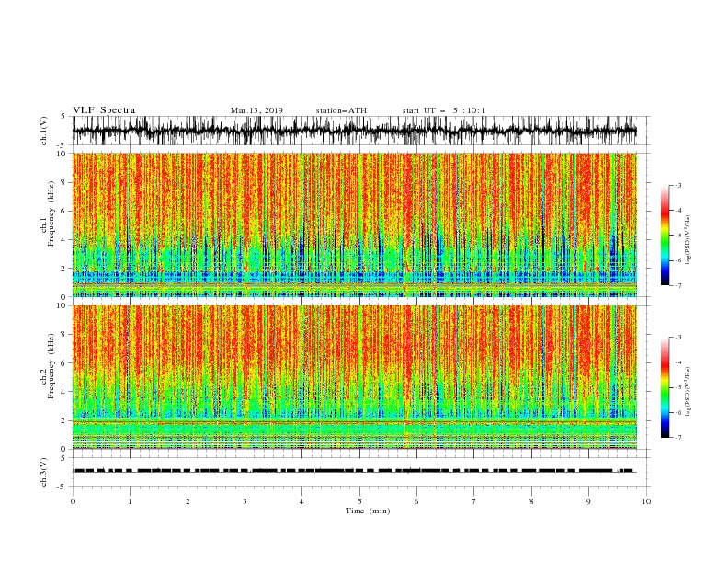Click the '-7' value on lower colorbar
728x563 pixels.
coord(678,438)
